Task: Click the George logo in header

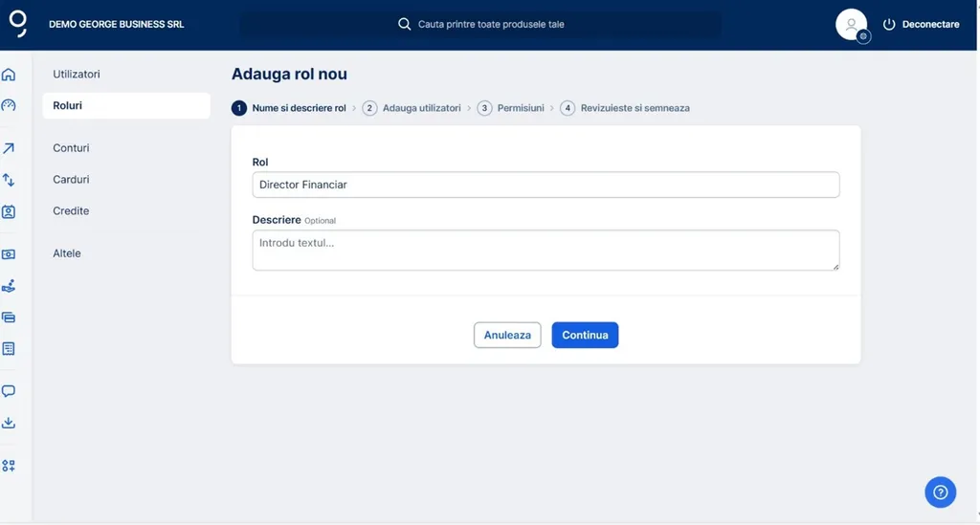Action: pos(17,25)
